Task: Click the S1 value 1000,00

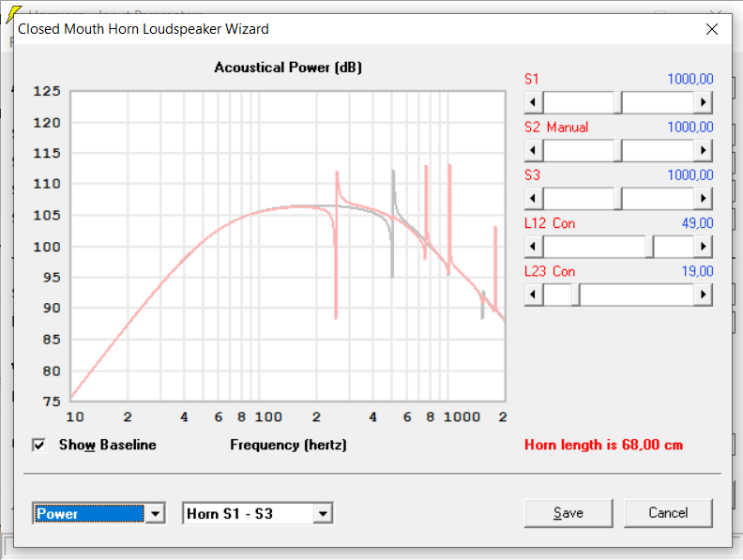Action: 690,79
